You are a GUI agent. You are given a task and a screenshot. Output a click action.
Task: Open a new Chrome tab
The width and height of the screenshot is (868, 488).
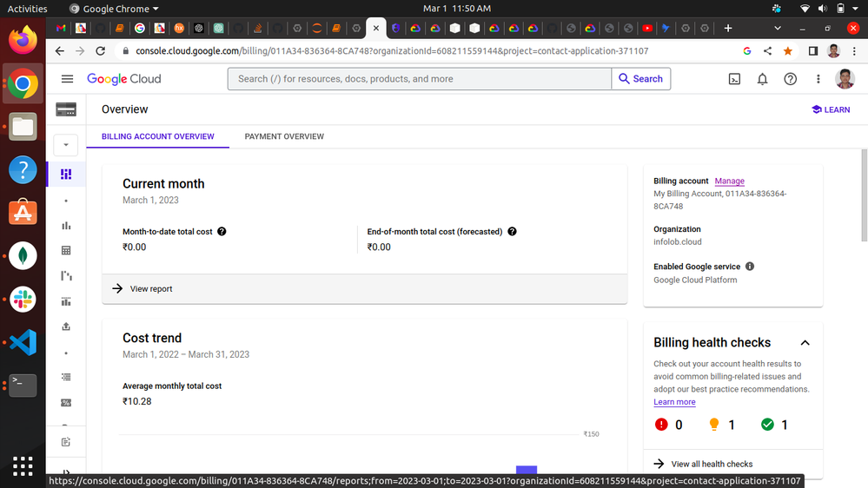[x=728, y=28]
